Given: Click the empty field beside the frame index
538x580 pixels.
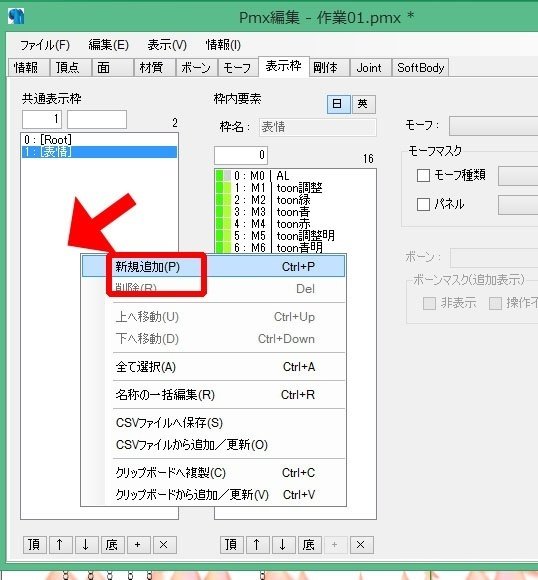Looking at the screenshot, I should coord(97,119).
